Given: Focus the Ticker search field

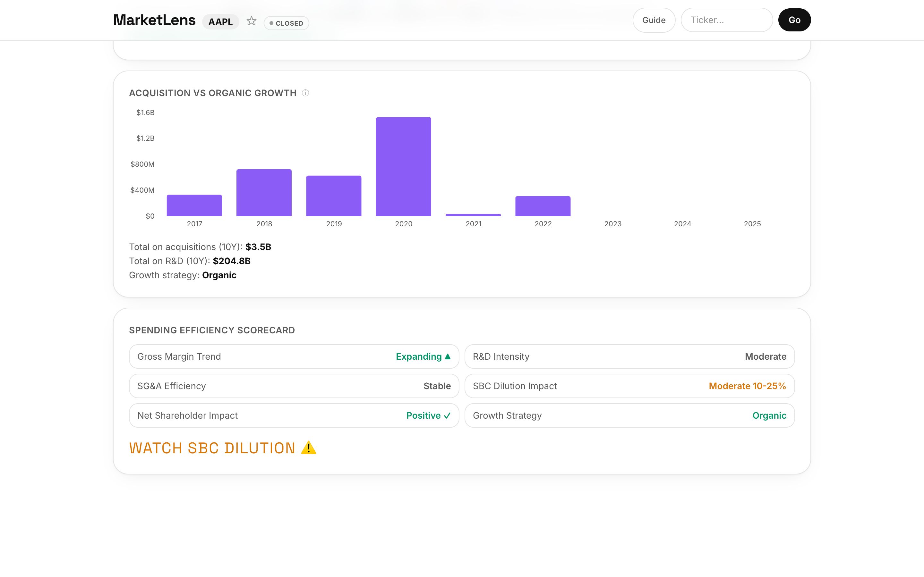Looking at the screenshot, I should coord(727,20).
